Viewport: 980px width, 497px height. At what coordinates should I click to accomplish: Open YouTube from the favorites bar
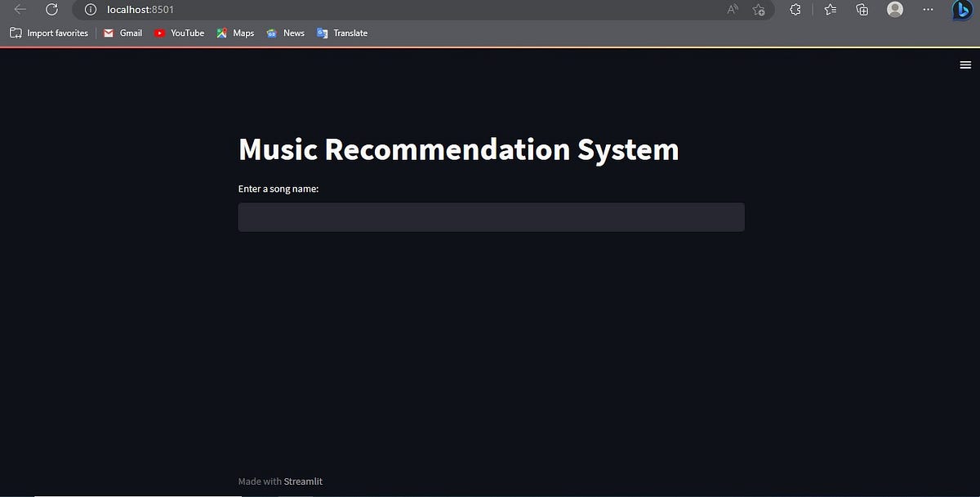[x=179, y=33]
